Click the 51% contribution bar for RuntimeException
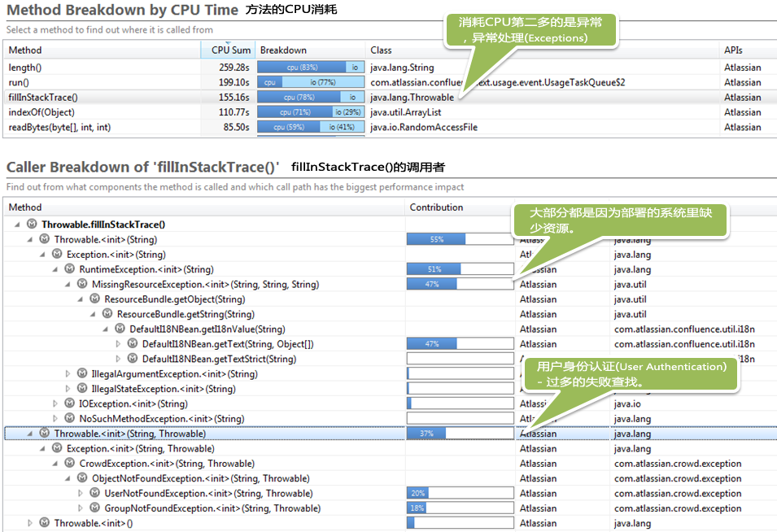The image size is (777, 532). pos(434,269)
